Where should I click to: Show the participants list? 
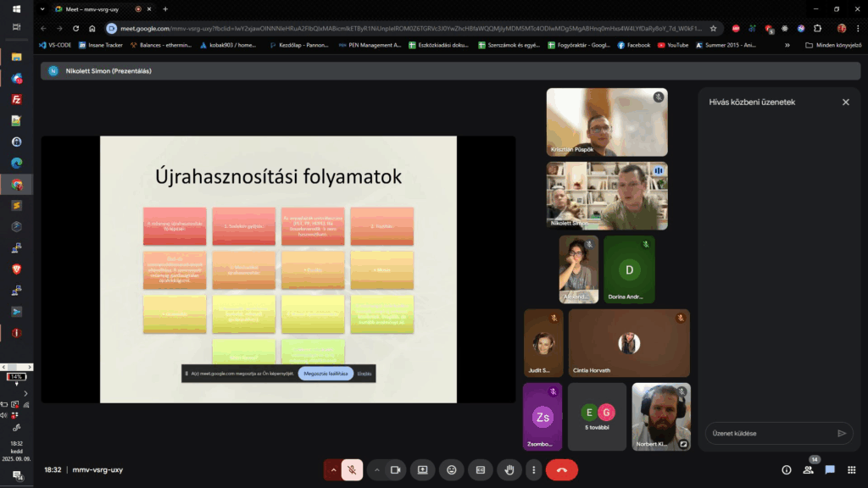point(809,469)
